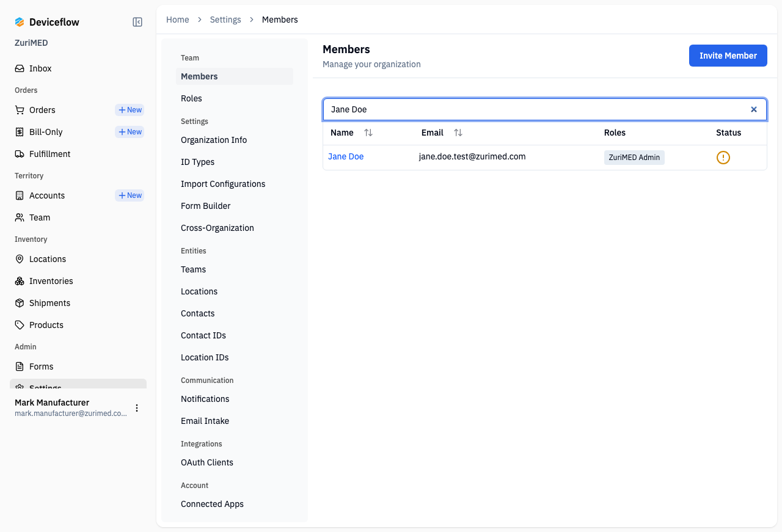The width and height of the screenshot is (782, 532).
Task: Create new order with +New
Action: pyautogui.click(x=130, y=110)
